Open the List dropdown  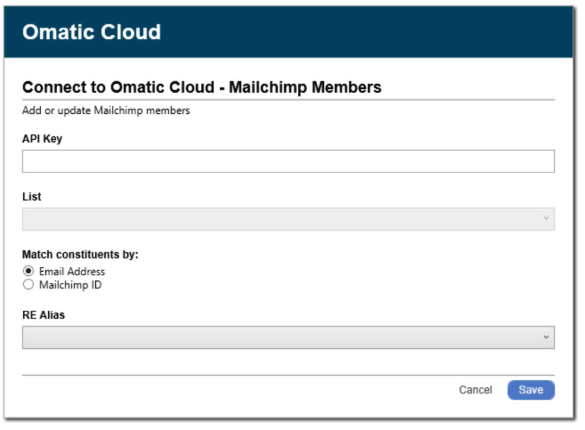click(x=288, y=219)
